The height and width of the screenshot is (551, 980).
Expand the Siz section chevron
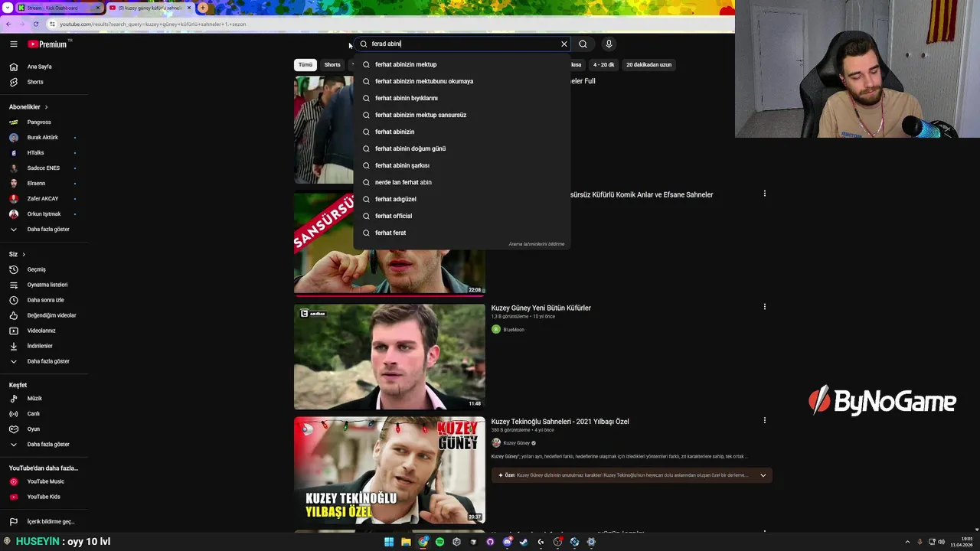coord(24,254)
